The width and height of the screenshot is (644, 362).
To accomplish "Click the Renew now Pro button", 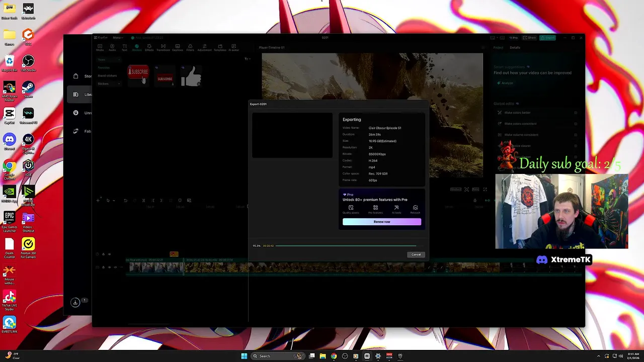I will tap(382, 222).
